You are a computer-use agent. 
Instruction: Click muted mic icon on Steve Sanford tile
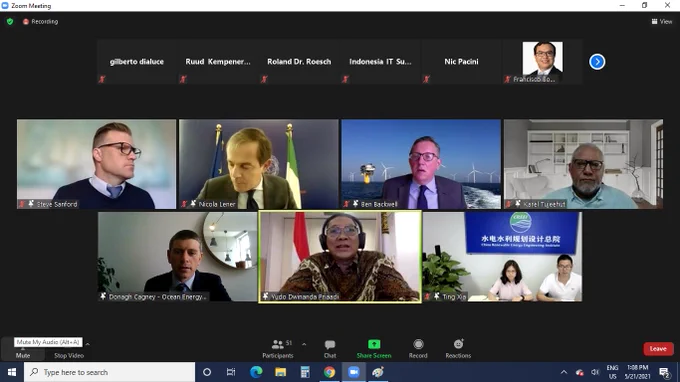tap(22, 204)
